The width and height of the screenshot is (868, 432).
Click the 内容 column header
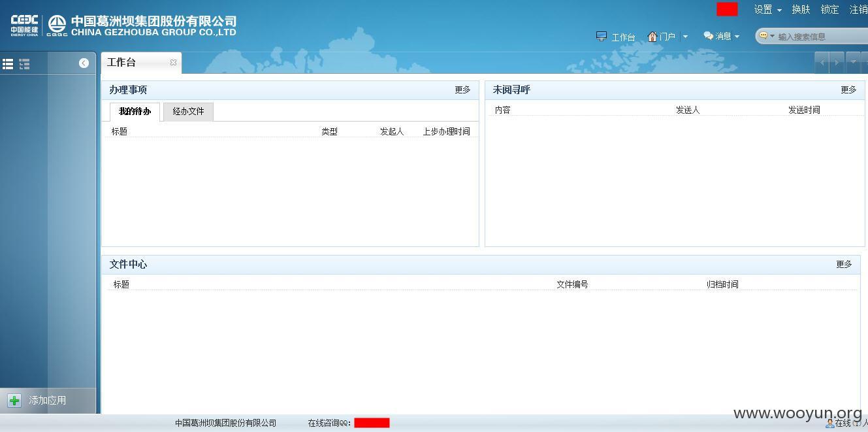pos(503,110)
